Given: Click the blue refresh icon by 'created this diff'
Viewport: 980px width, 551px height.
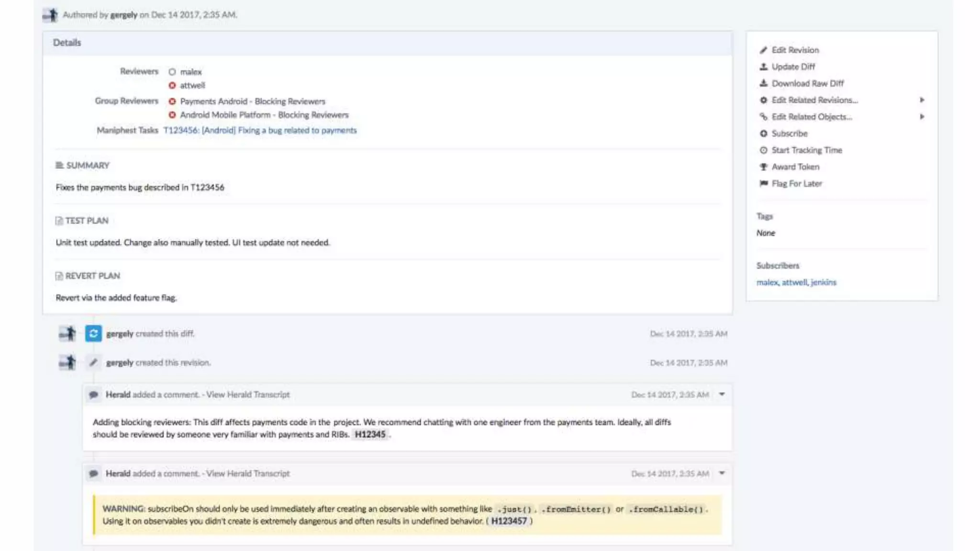Looking at the screenshot, I should 93,333.
